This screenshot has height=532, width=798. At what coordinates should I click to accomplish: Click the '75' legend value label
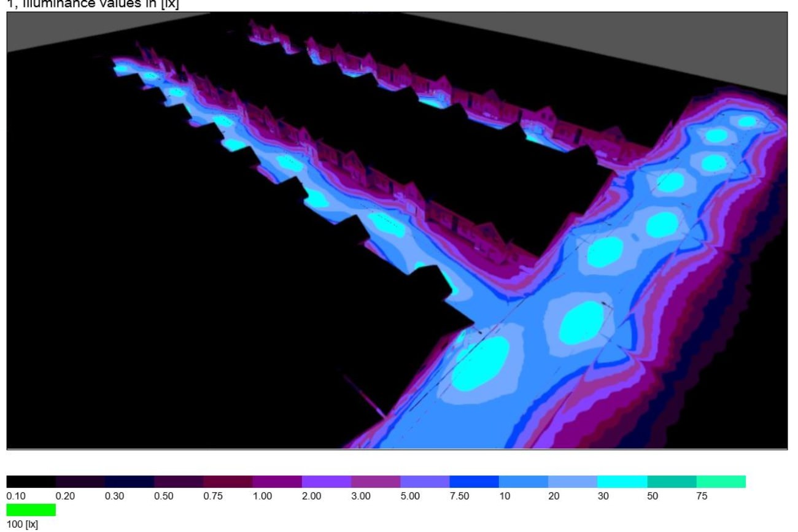pos(702,497)
